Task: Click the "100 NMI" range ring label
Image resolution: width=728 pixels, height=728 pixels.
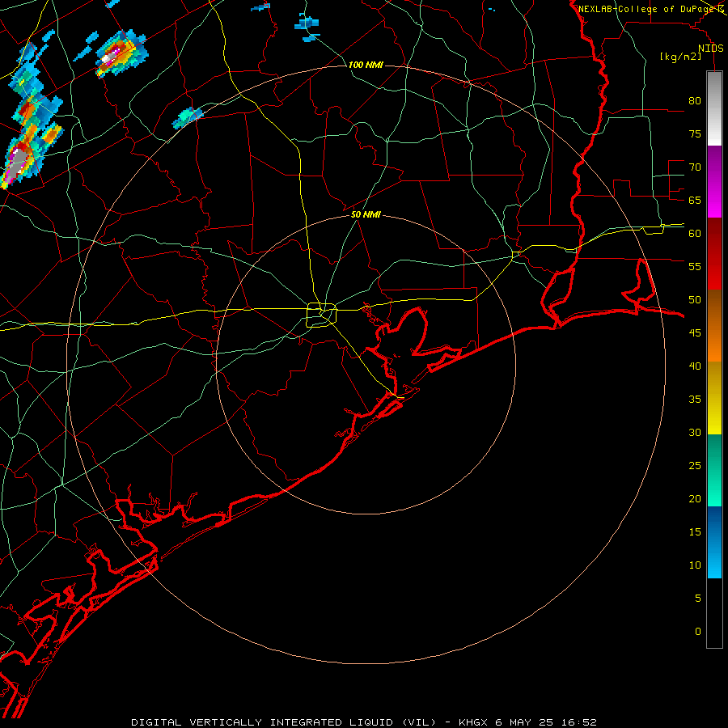Action: [x=366, y=65]
